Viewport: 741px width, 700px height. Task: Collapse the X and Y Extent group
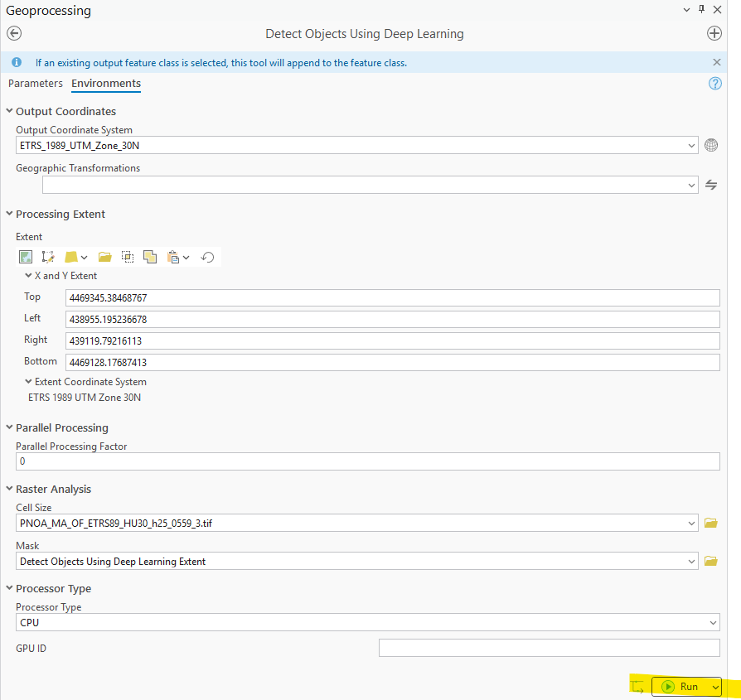pos(28,275)
